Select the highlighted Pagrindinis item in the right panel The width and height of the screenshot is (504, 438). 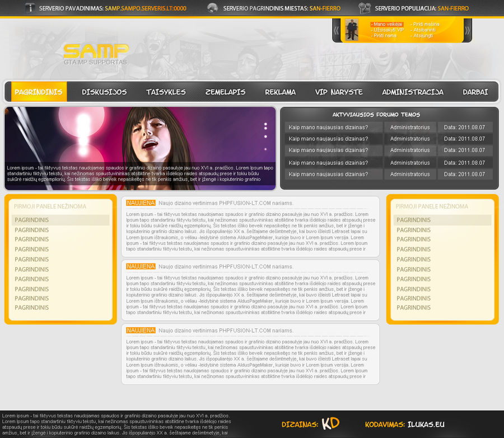point(442,220)
